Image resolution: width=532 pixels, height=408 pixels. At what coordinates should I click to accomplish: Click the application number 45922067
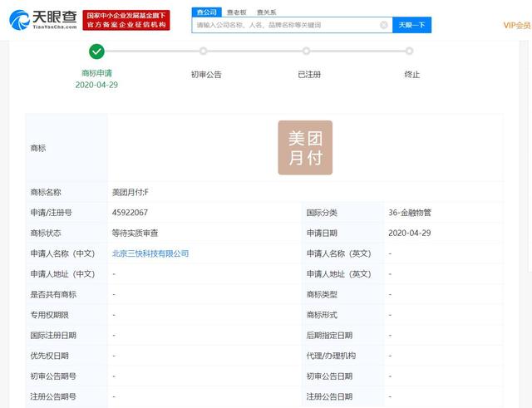click(x=130, y=212)
